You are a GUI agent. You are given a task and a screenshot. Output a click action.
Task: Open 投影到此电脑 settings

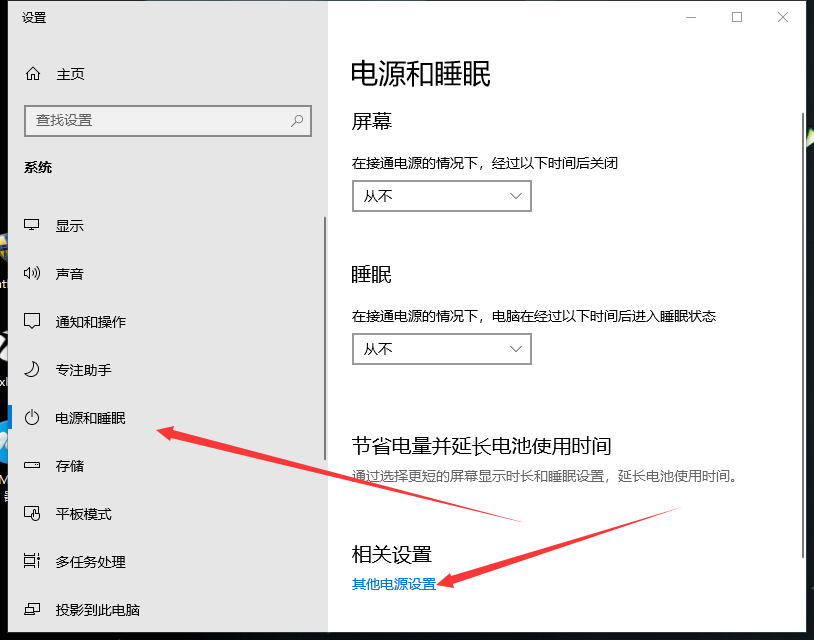tap(98, 610)
